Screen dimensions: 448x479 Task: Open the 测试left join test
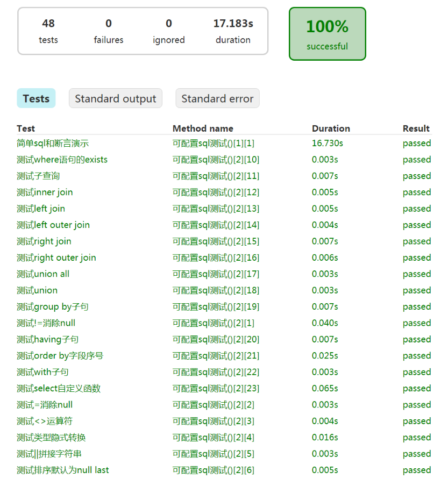pyautogui.click(x=41, y=209)
